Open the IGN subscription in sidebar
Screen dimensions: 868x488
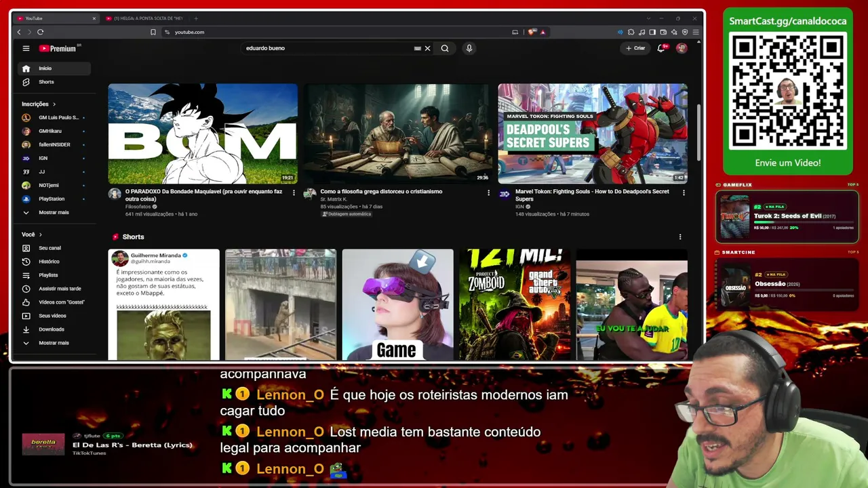click(54, 158)
